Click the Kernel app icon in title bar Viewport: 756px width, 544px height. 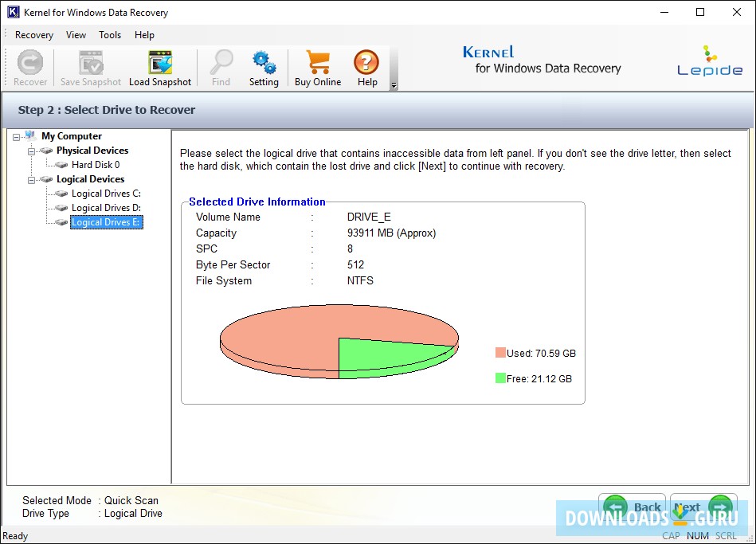[x=13, y=12]
